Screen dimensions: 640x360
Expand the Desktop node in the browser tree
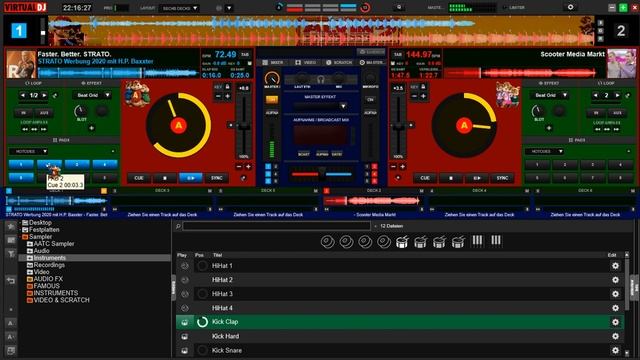[21, 223]
